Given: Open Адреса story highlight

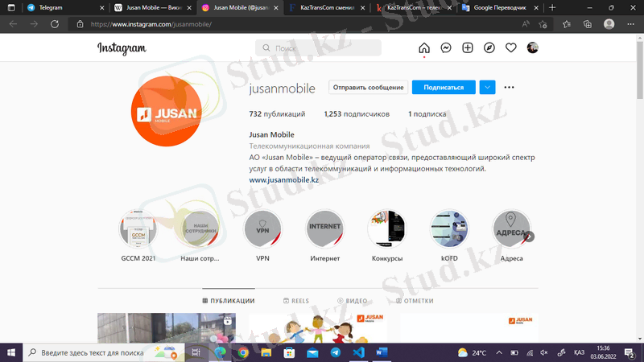Looking at the screenshot, I should [x=510, y=228].
